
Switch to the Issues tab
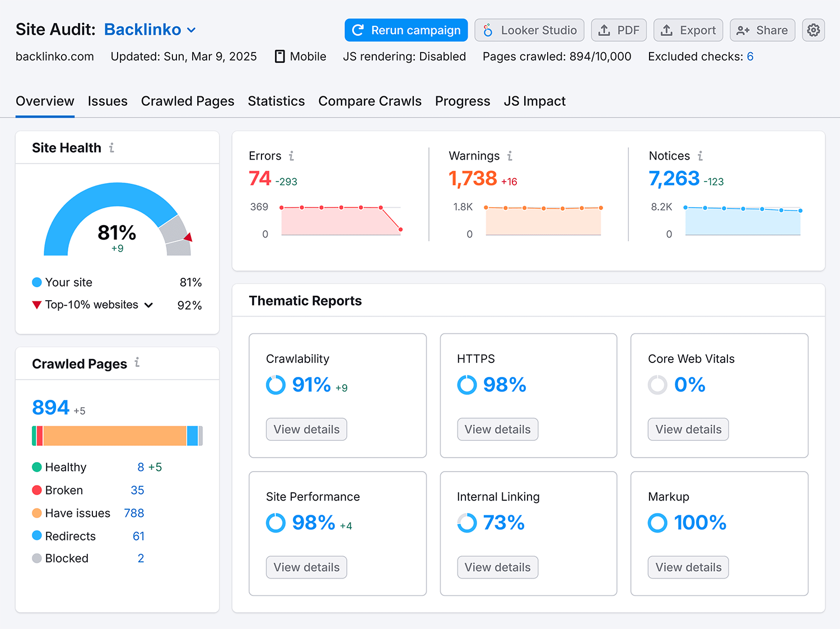tap(108, 101)
